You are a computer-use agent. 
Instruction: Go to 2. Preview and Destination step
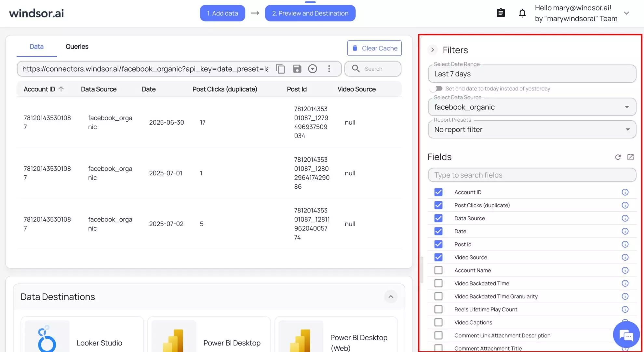310,13
